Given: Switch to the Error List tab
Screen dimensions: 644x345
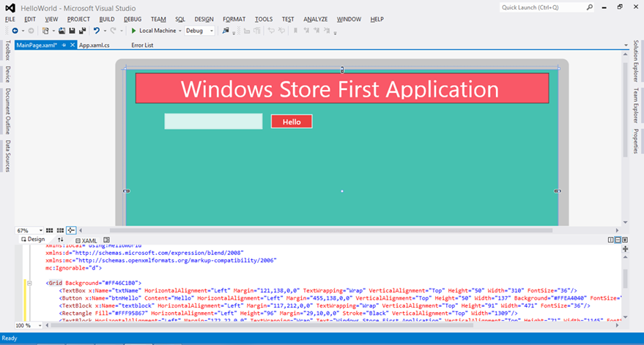Looking at the screenshot, I should 143,45.
